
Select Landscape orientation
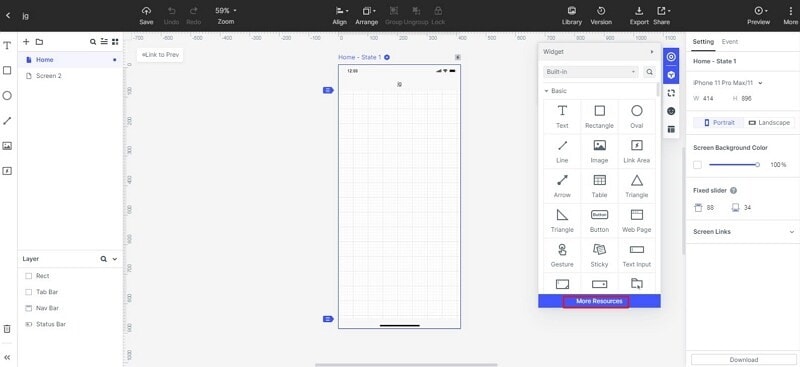pos(769,123)
